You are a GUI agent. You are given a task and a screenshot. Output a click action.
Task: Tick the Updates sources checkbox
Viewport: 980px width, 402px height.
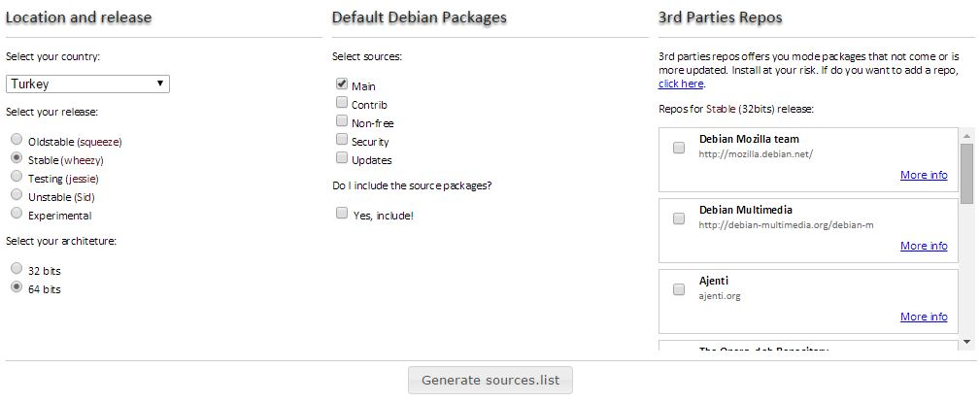coord(341,157)
